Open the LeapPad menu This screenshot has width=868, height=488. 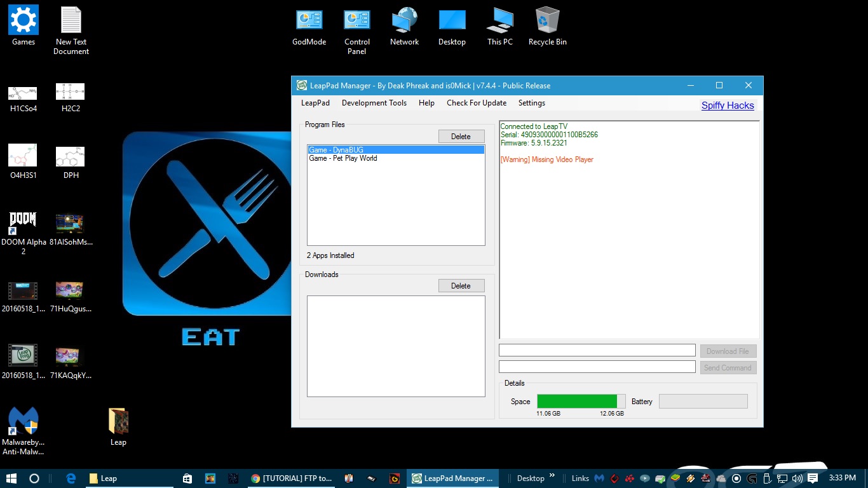click(x=315, y=103)
